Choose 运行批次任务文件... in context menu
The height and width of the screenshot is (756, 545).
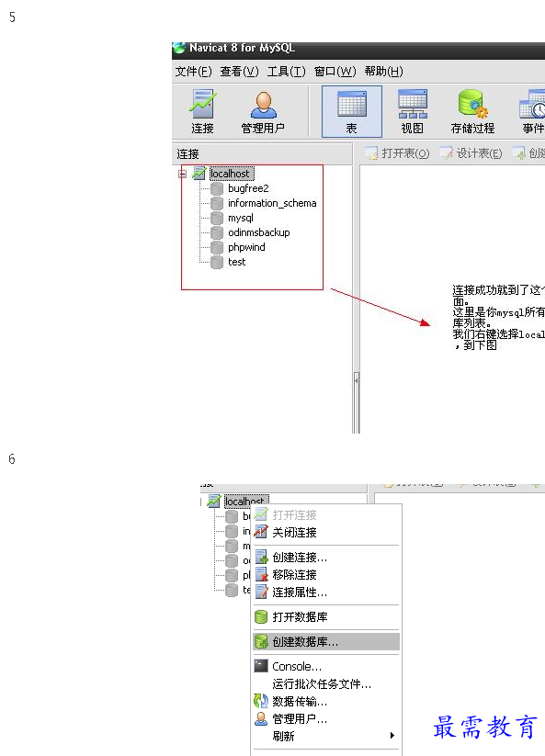(x=326, y=684)
